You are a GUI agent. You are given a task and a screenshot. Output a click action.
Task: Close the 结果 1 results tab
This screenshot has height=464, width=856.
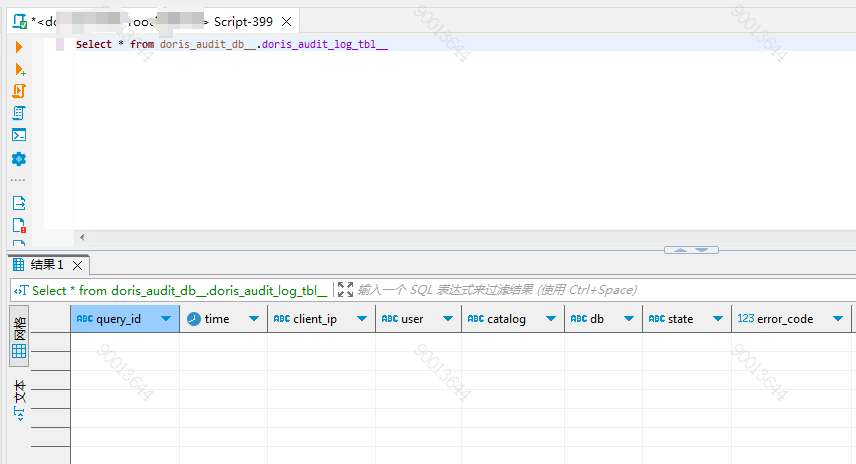77,266
